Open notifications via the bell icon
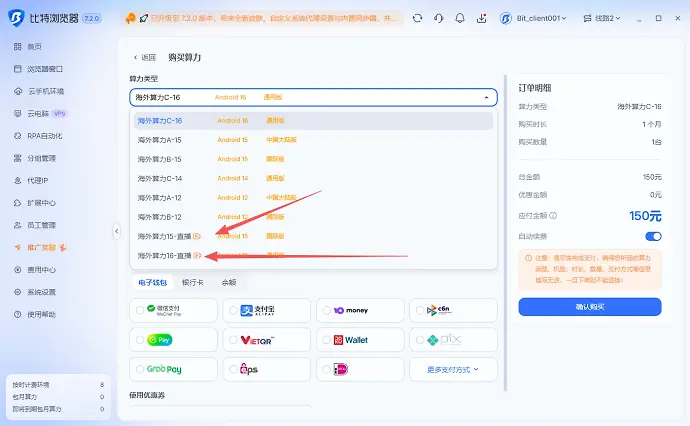The image size is (690, 426). [x=460, y=18]
